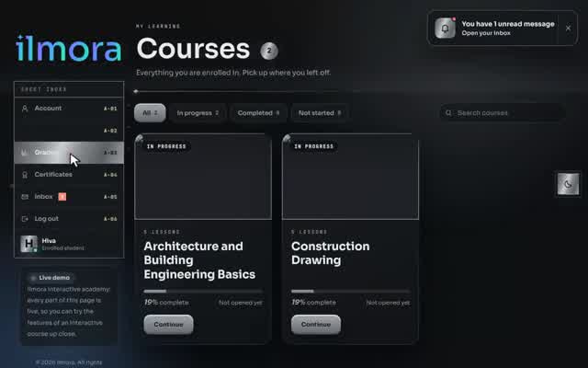
Task: Click the Log out exit icon
Action: pos(25,219)
